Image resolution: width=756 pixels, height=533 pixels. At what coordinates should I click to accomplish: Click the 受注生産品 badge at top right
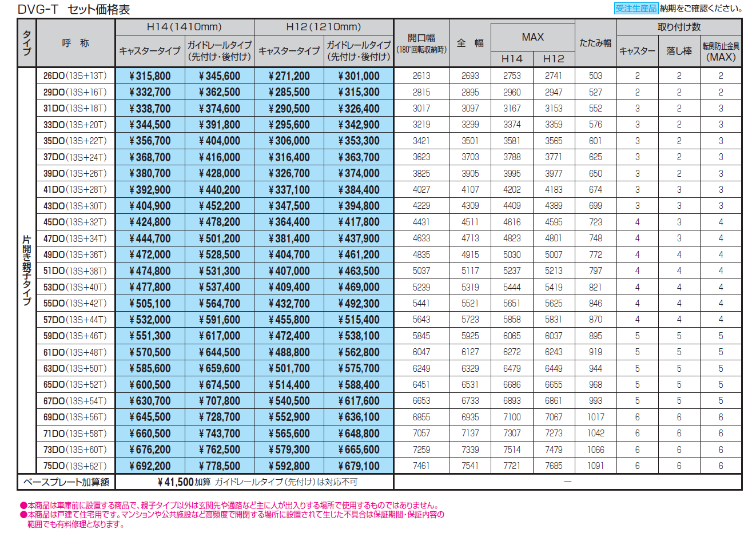[x=635, y=9]
